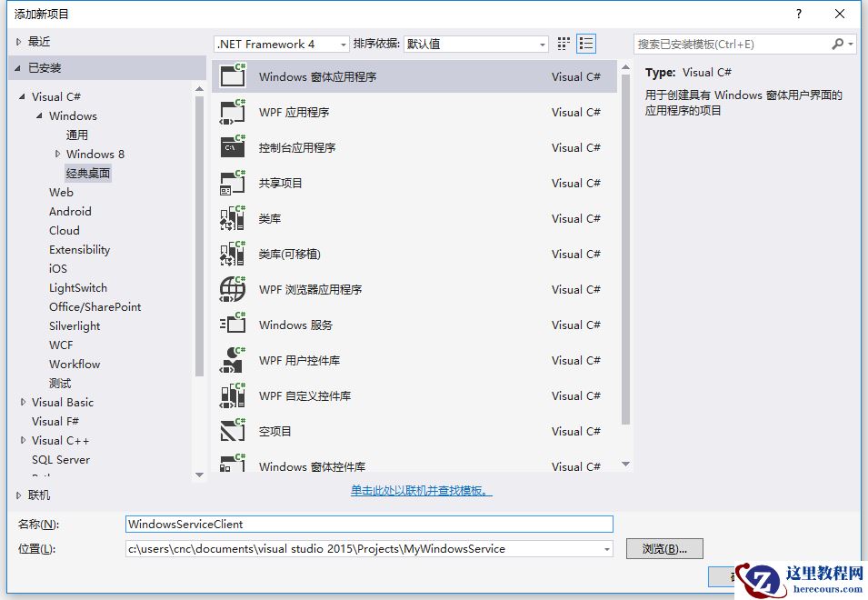Select the Windows 服务 template icon
The image size is (868, 600).
tap(233, 325)
